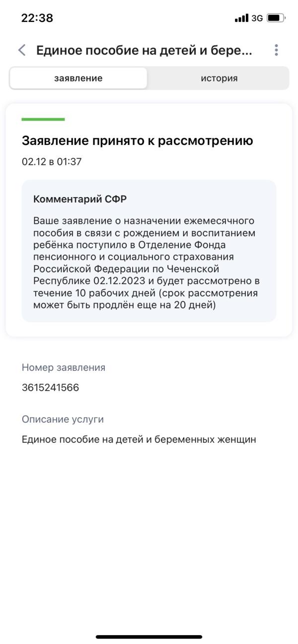
Task: Tap the Заявление принято к рассмотрению heading
Action: pos(138,141)
